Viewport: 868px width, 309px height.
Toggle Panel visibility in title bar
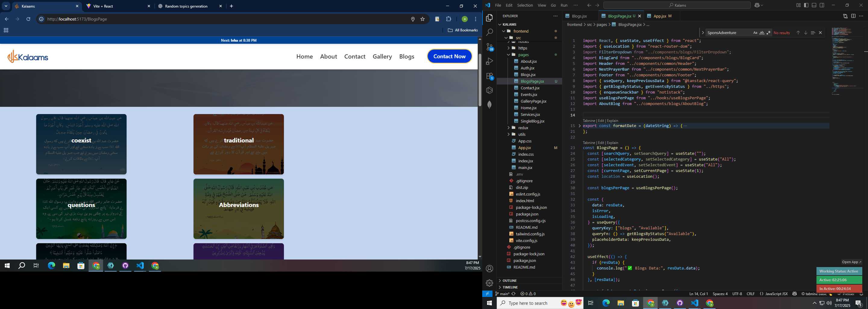coord(814,5)
